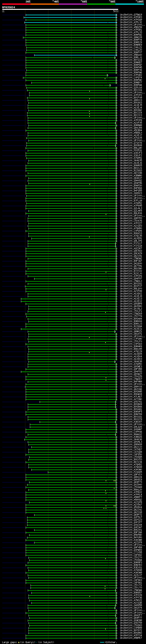
Task: Select the UniRef100_A2X1Q6 label
Action: pyautogui.click(x=131, y=603)
